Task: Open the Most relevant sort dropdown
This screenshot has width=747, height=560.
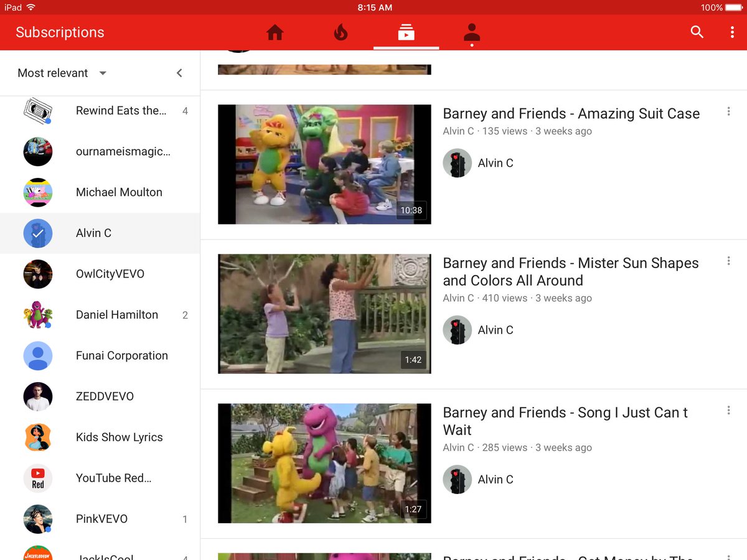Action: (x=62, y=73)
